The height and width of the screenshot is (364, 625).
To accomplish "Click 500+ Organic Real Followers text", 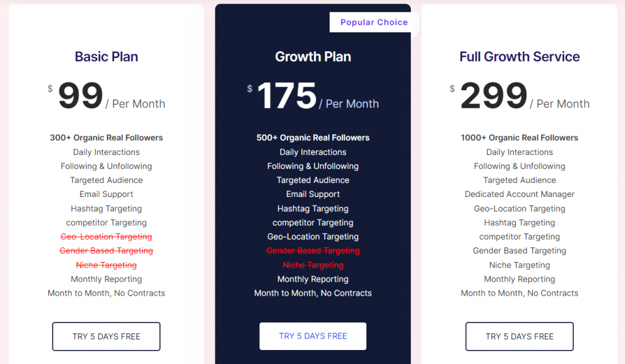I will pos(313,138).
